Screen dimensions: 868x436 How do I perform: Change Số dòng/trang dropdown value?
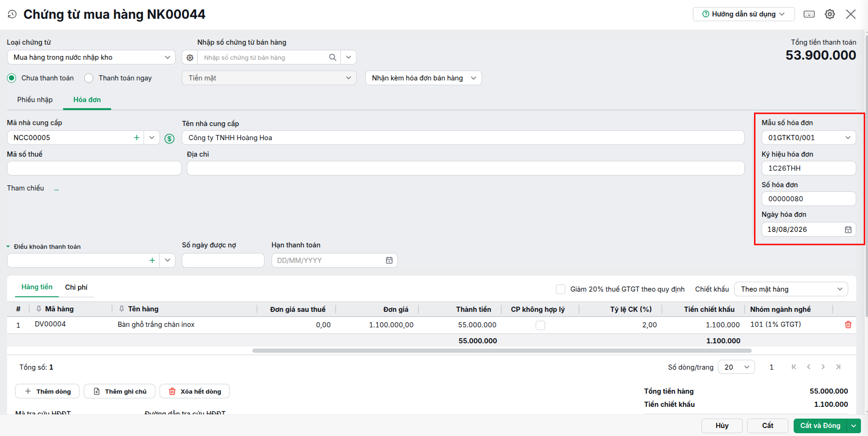click(736, 367)
